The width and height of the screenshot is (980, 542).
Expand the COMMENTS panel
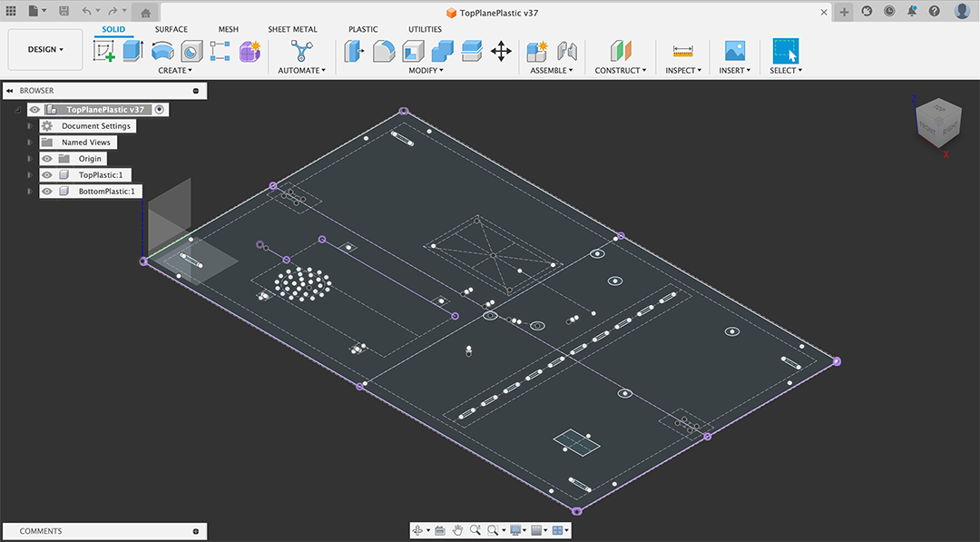coord(196,531)
